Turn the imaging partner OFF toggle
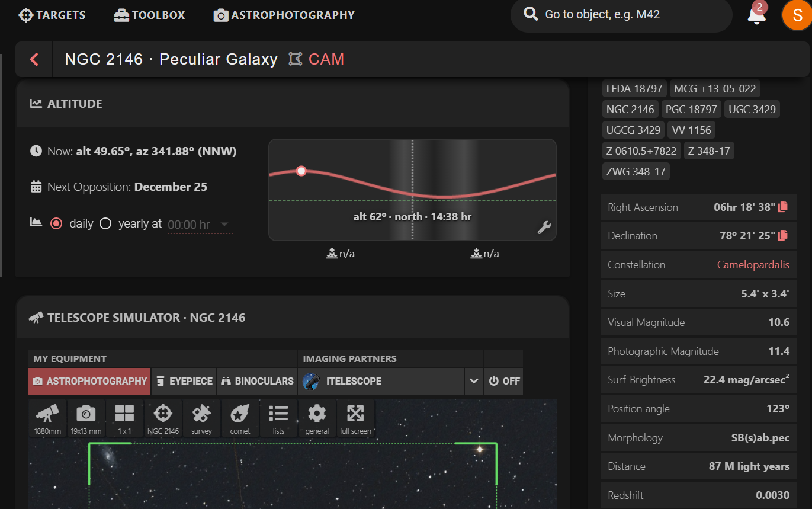The width and height of the screenshot is (812, 509). tap(503, 381)
